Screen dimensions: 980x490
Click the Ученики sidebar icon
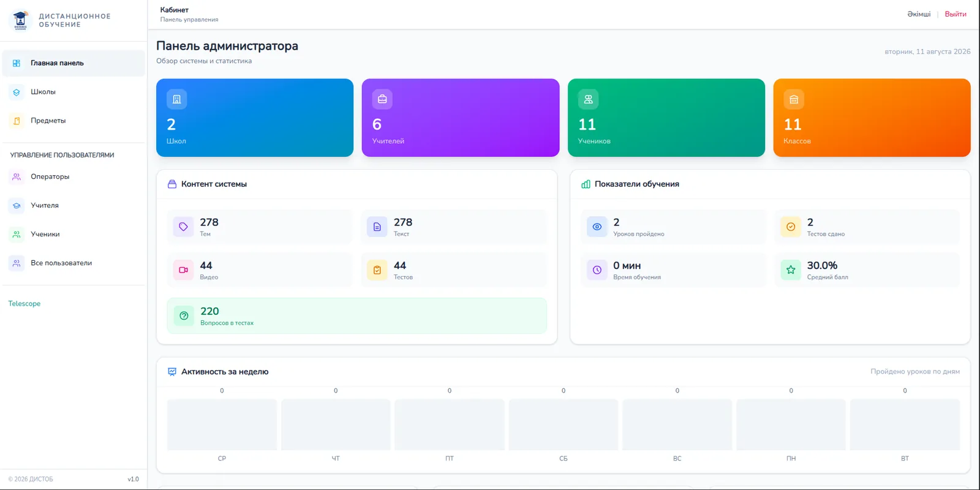(17, 234)
